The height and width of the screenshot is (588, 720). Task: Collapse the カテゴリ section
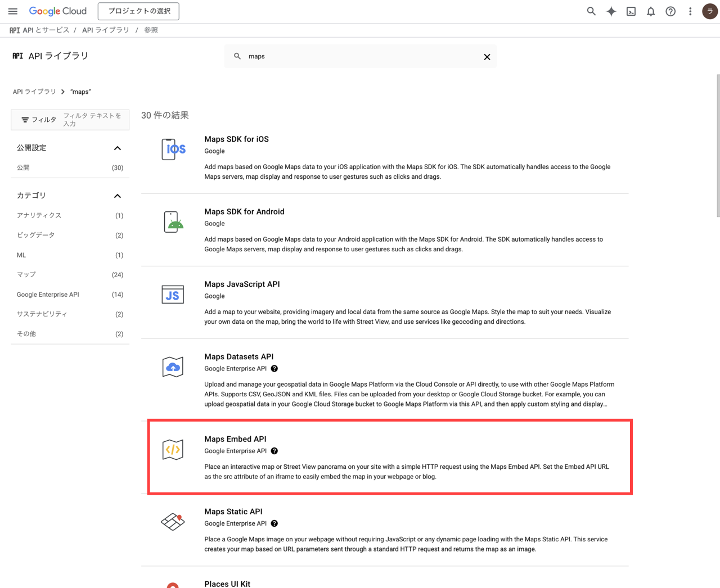click(x=118, y=196)
